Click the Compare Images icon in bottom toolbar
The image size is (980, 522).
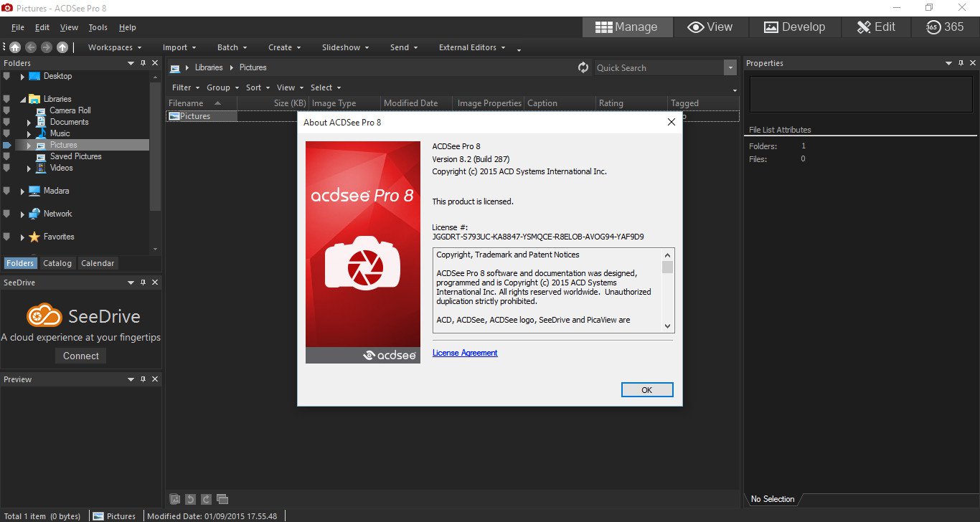click(222, 499)
